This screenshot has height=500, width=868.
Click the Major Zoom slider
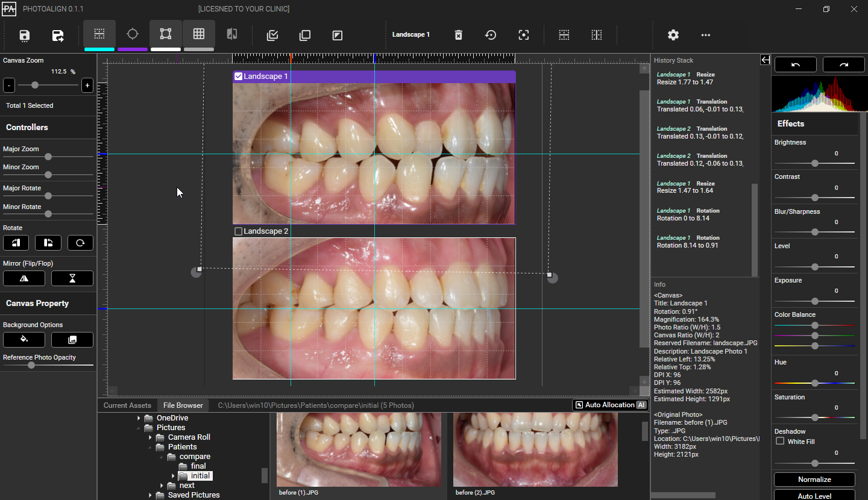click(48, 157)
